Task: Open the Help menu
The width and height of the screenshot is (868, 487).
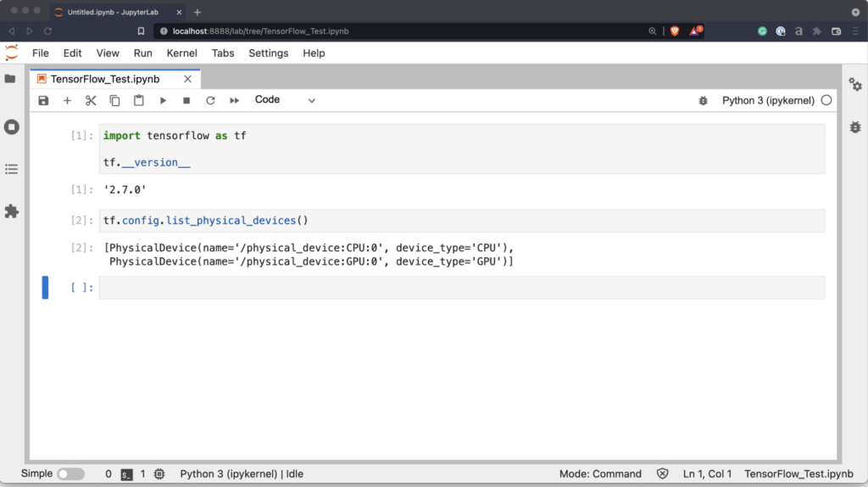Action: click(x=314, y=53)
